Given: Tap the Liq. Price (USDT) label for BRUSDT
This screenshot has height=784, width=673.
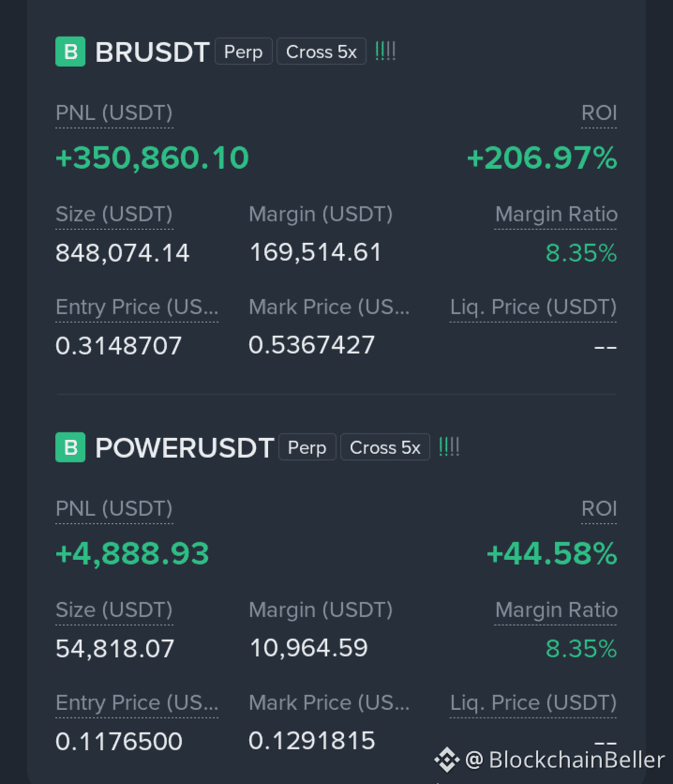Looking at the screenshot, I should 533,308.
